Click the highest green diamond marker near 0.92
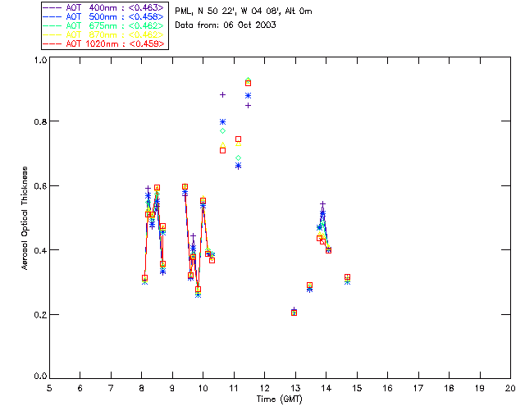This screenshot has width=525, height=420. coord(248,80)
